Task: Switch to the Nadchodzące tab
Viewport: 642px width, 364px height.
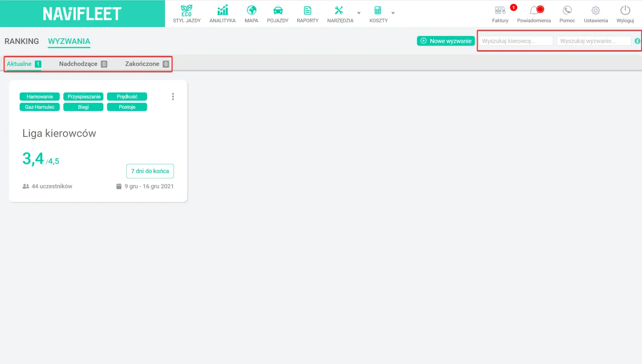Action: click(83, 64)
